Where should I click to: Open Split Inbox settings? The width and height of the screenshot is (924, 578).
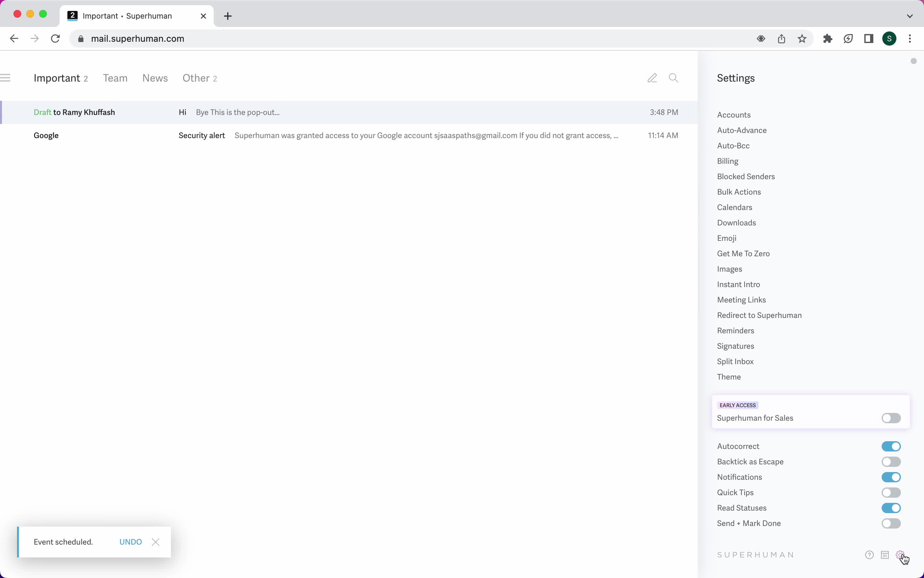click(735, 362)
